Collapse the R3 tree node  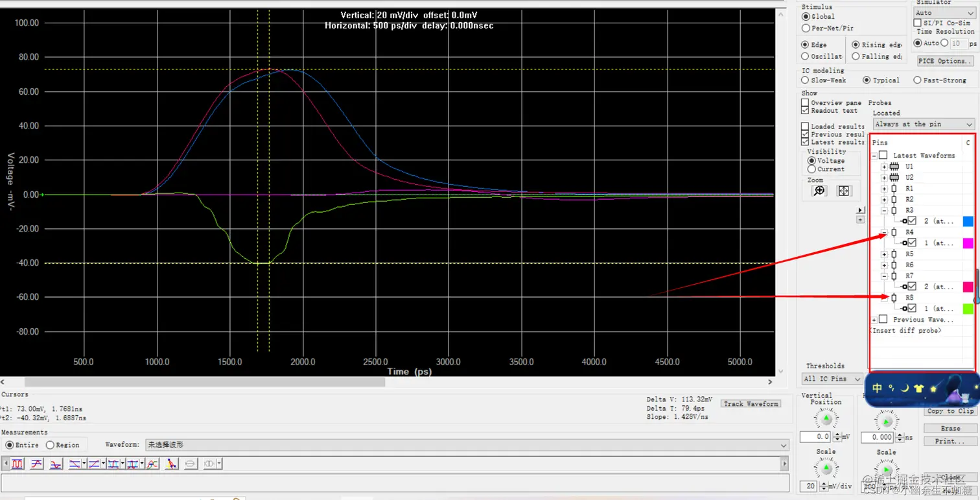tap(884, 210)
